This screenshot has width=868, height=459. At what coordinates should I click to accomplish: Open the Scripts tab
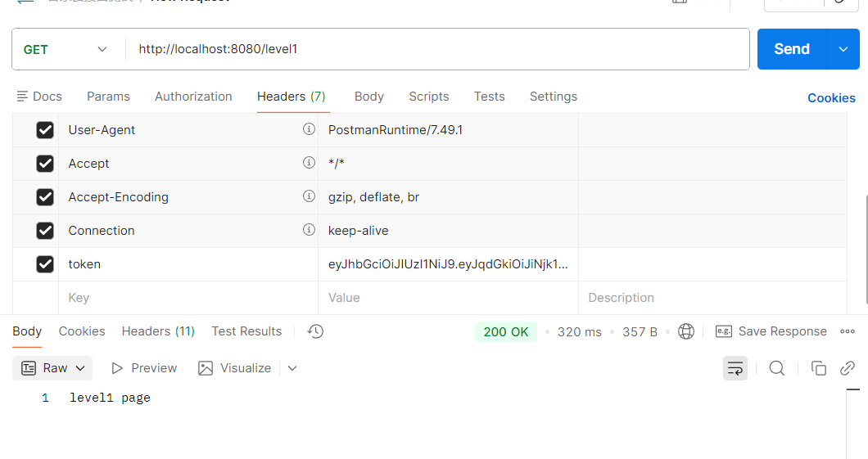point(429,97)
